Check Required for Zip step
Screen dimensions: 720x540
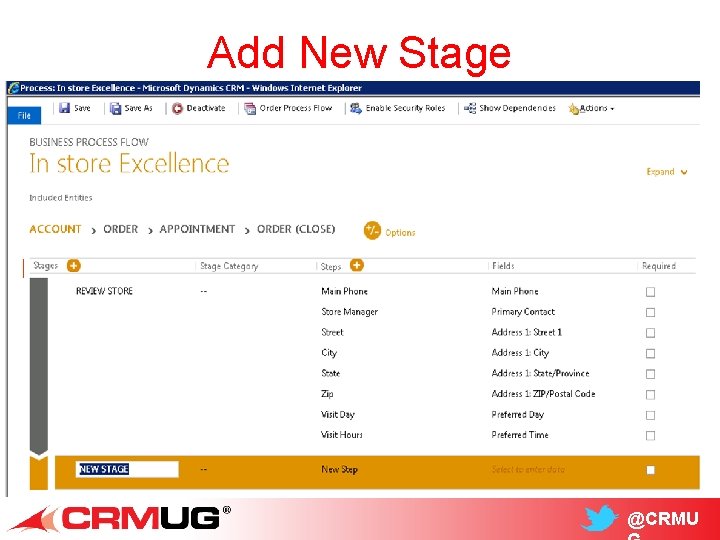click(x=650, y=395)
